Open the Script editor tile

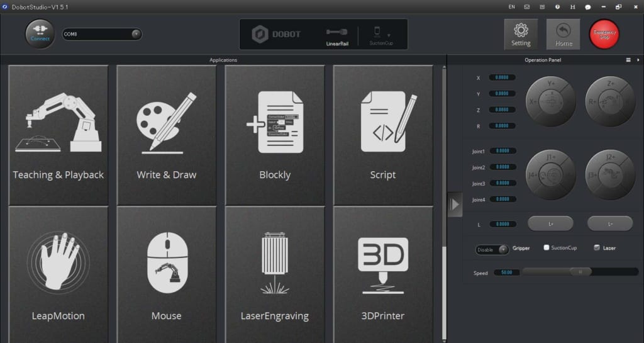[383, 135]
